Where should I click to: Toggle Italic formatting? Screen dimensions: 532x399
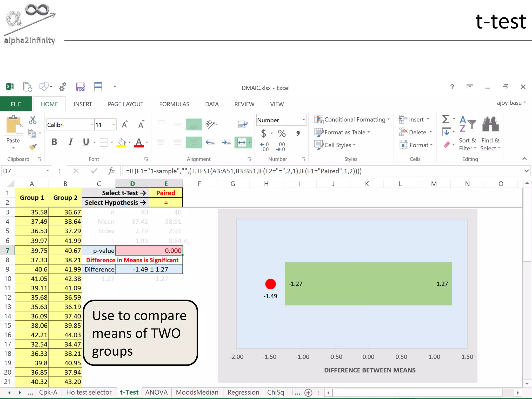pos(70,142)
